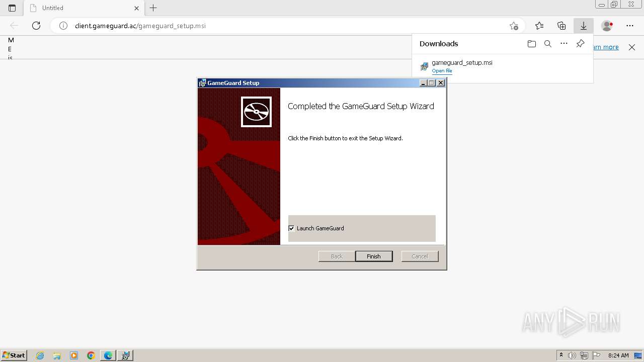Open a new browser tab
644x362 pixels.
153,8
